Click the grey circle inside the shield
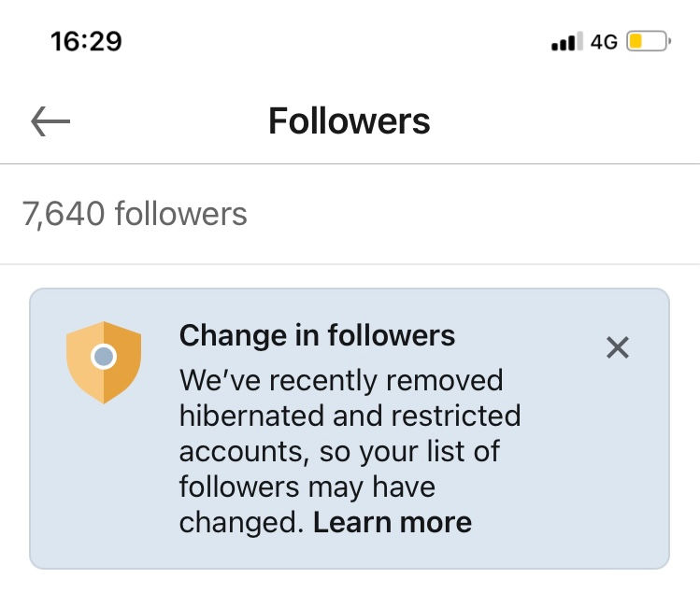Viewport: 700px width, 607px height. (x=104, y=356)
